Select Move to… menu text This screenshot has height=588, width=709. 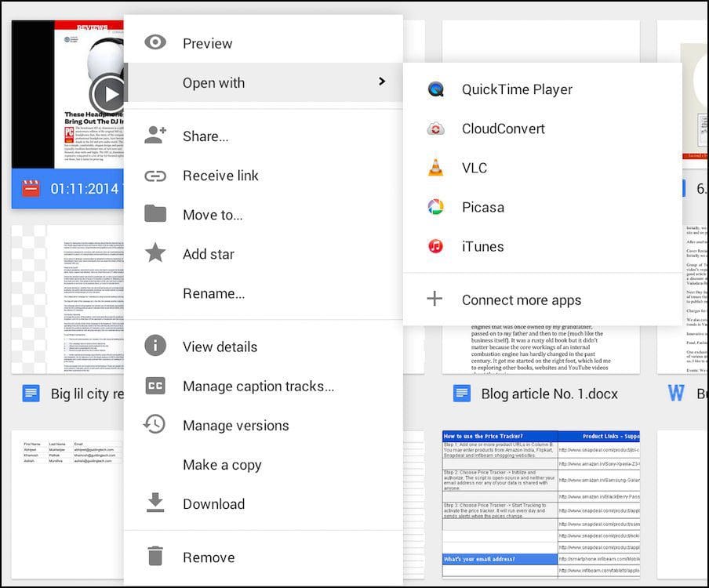click(213, 215)
